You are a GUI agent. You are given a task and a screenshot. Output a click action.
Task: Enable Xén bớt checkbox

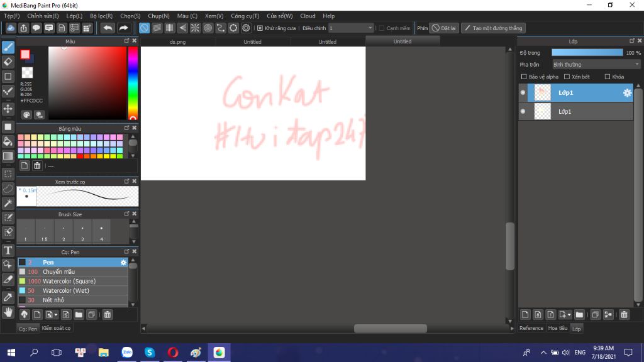pyautogui.click(x=567, y=77)
